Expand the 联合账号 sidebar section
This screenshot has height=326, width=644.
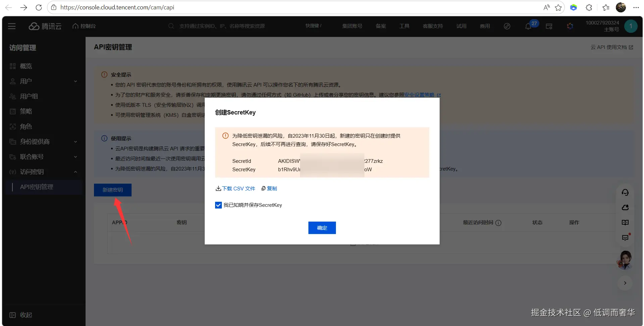click(x=44, y=157)
